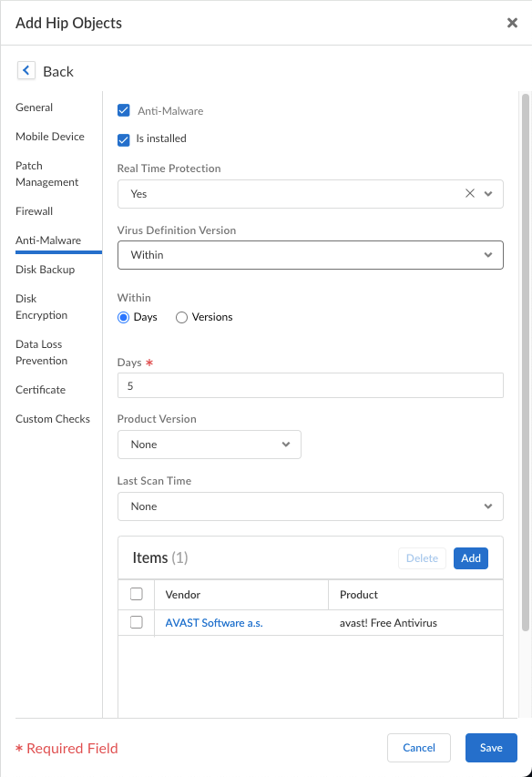The image size is (532, 777).
Task: Click the Days input field
Action: click(310, 385)
